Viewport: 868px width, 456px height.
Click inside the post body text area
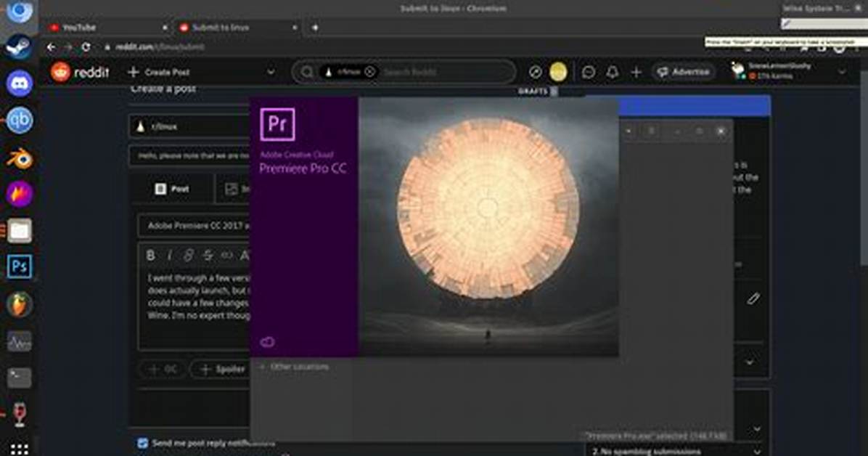pos(195,307)
